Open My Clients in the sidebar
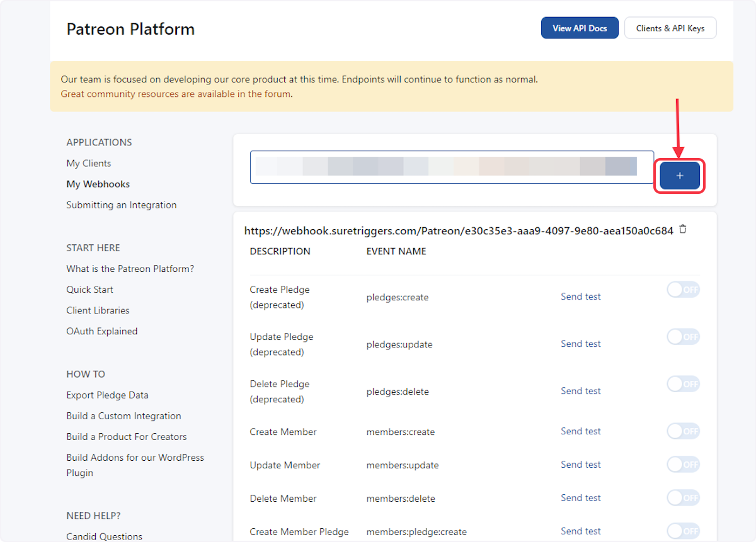 coord(89,163)
